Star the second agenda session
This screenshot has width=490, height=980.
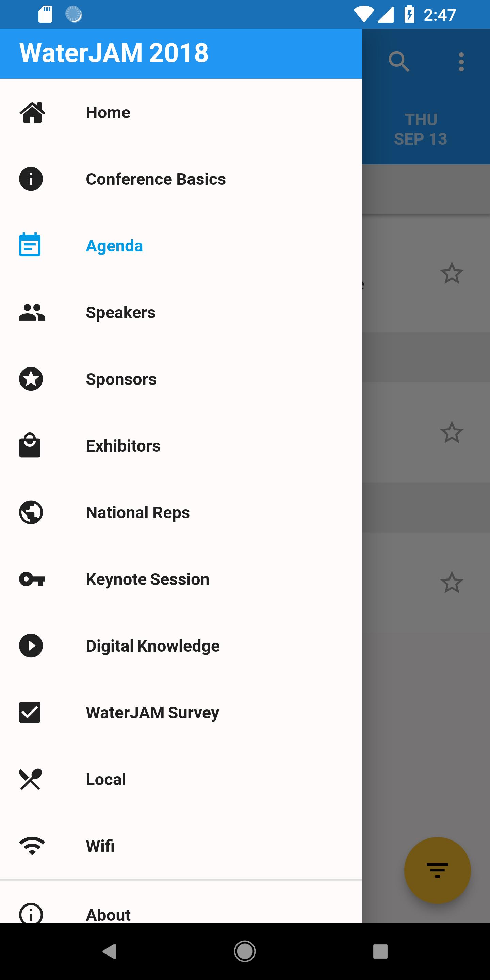click(452, 432)
